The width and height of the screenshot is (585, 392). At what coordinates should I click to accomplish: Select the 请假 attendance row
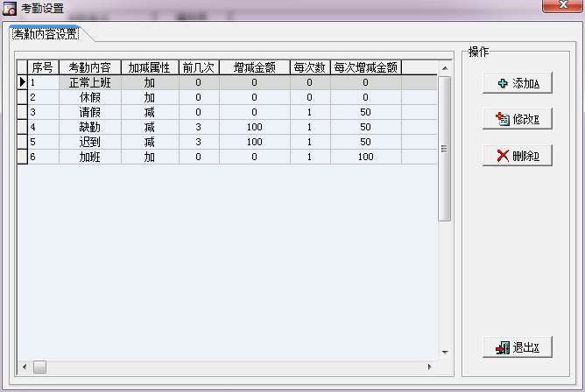(89, 112)
